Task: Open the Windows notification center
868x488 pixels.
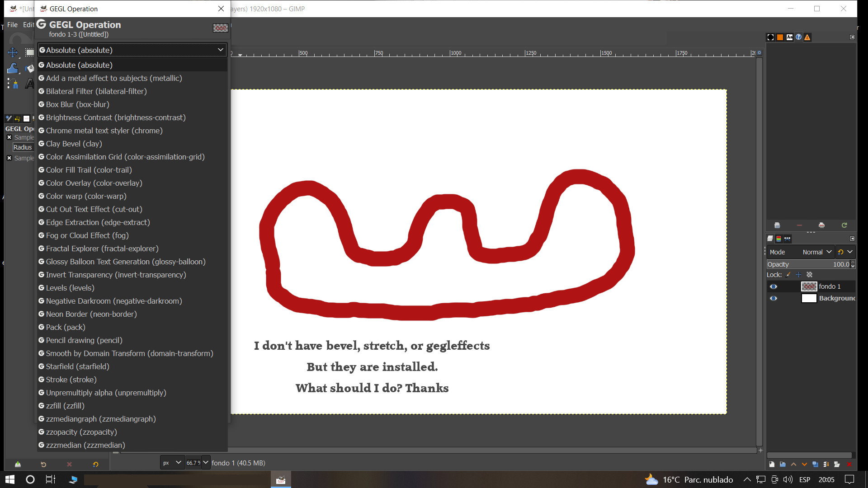Action: tap(849, 479)
